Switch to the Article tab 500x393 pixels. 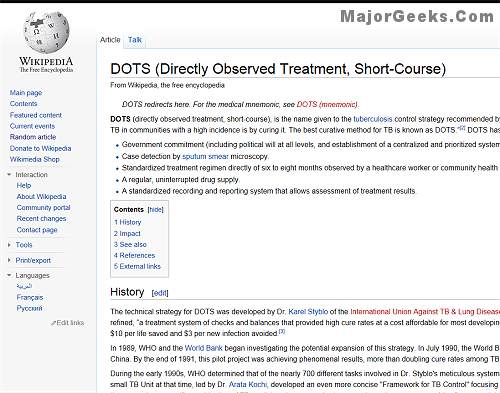(x=110, y=40)
